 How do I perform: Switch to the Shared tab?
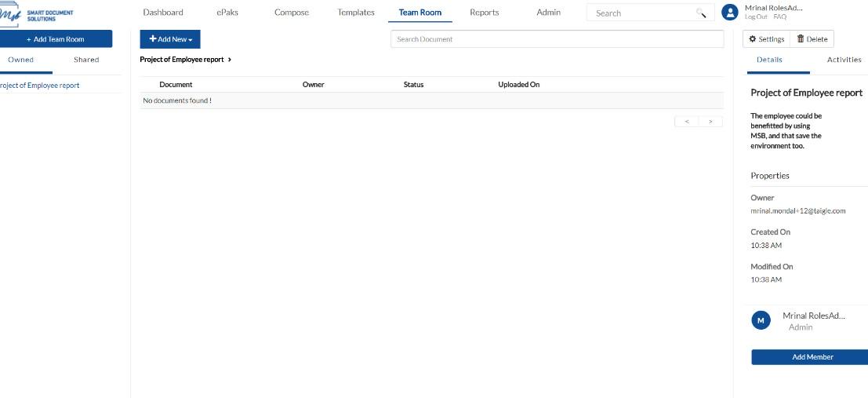coord(86,60)
